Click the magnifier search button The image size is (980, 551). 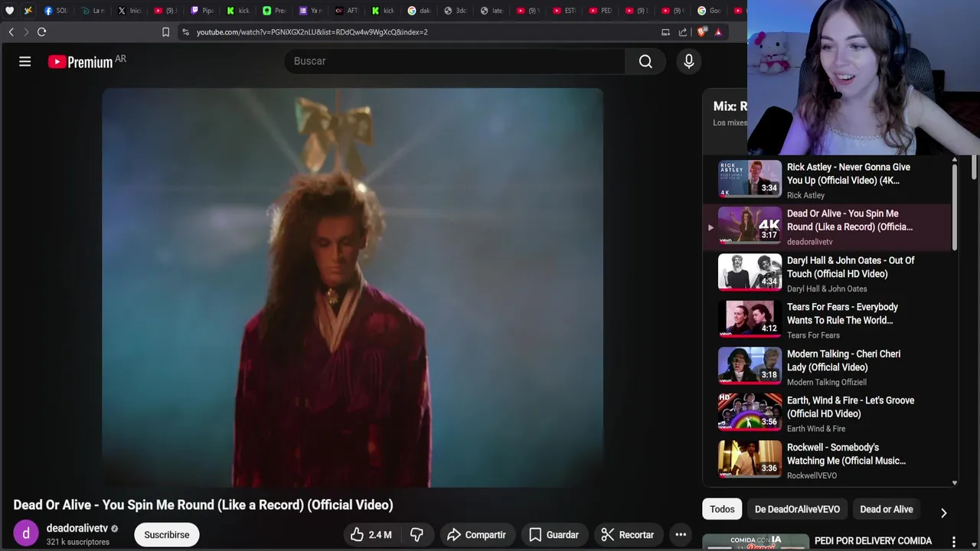coord(645,61)
